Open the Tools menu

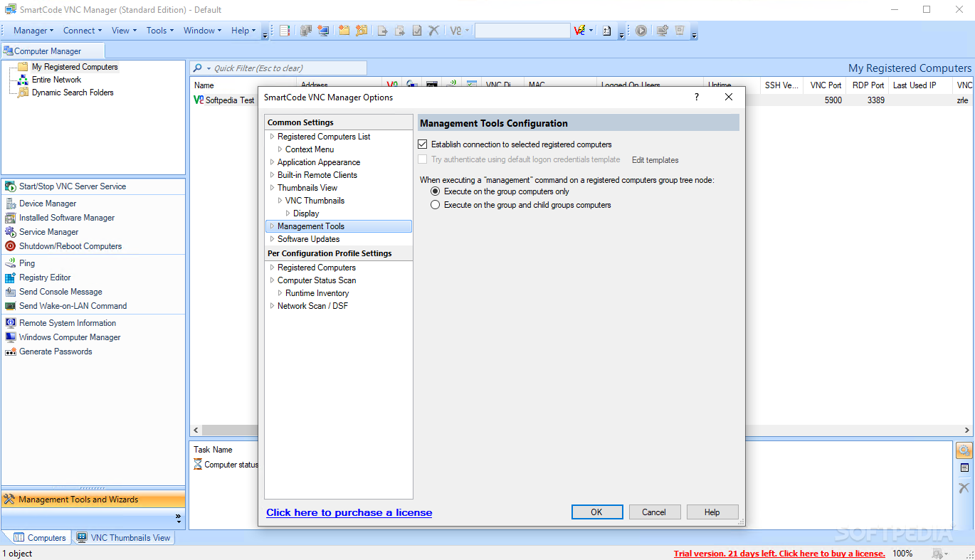click(160, 31)
